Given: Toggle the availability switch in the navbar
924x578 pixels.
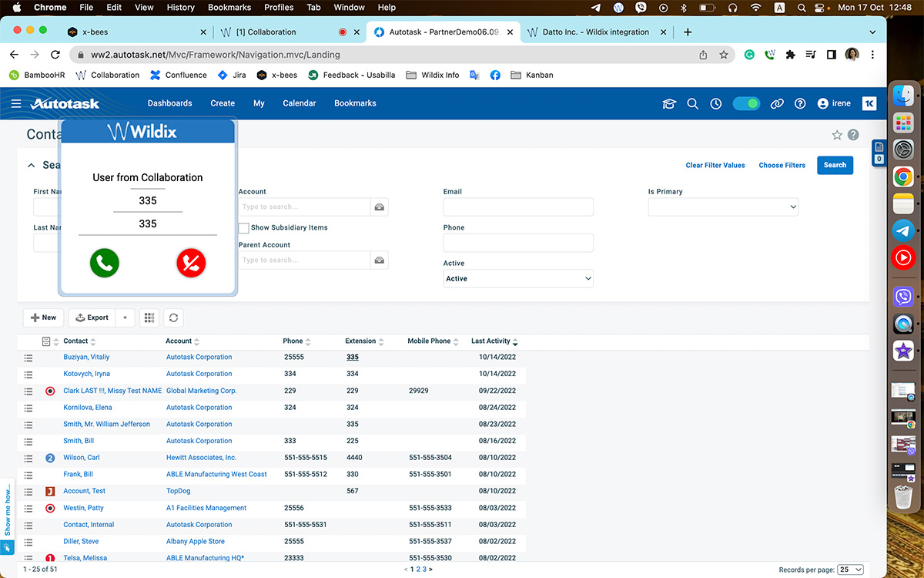Looking at the screenshot, I should click(x=746, y=102).
